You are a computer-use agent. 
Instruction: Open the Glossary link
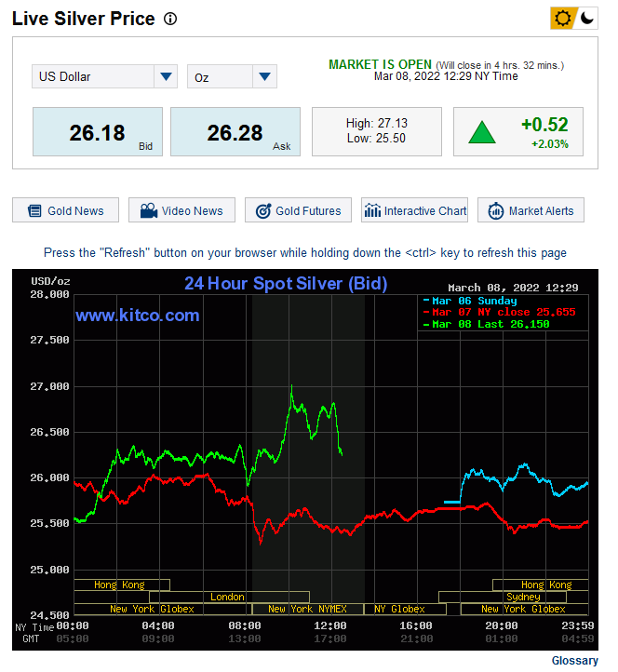pyautogui.click(x=574, y=661)
